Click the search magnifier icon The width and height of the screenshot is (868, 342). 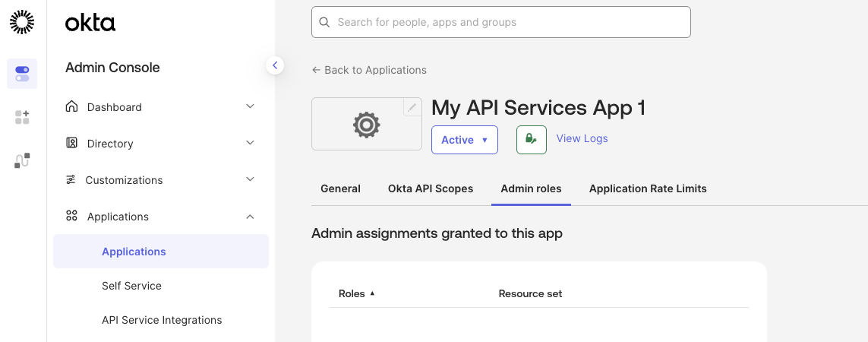point(325,22)
